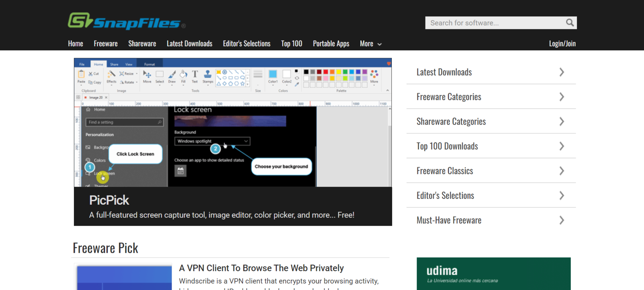Open the Freeware nav menu item

pos(105,44)
